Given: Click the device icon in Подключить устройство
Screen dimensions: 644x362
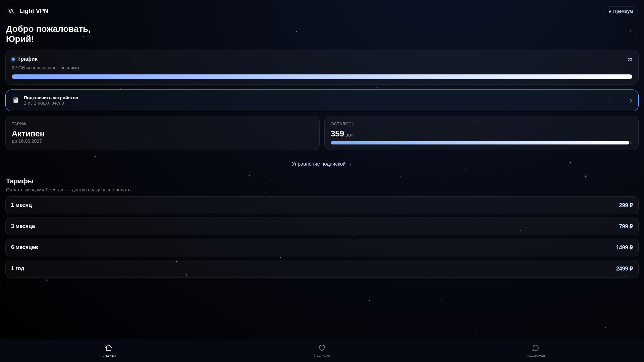Looking at the screenshot, I should click(x=15, y=100).
